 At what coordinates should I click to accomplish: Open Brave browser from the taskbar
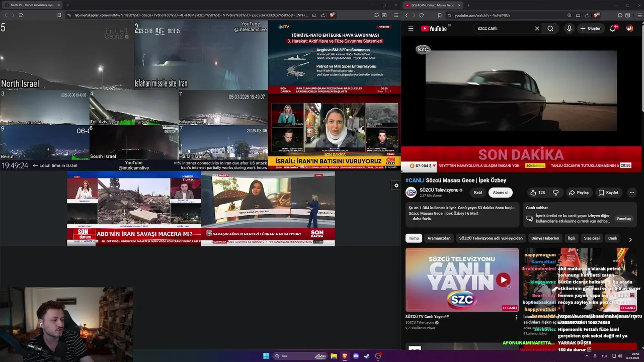click(x=345, y=356)
